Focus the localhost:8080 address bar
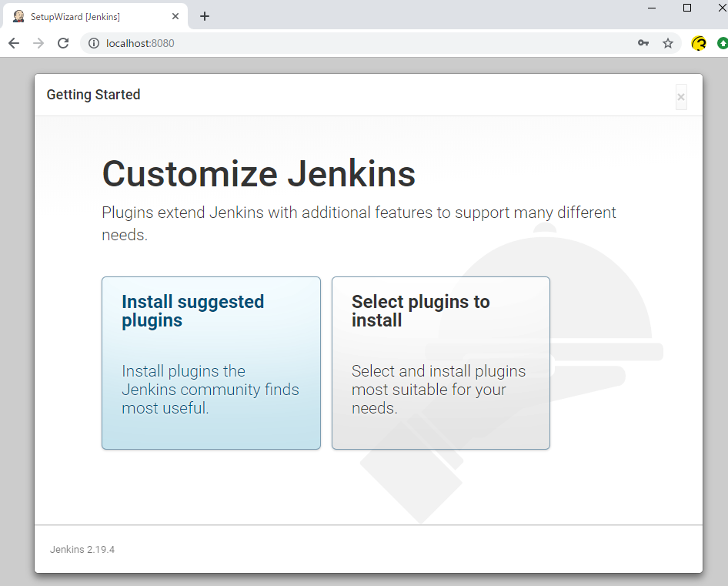The height and width of the screenshot is (586, 728). coord(346,43)
